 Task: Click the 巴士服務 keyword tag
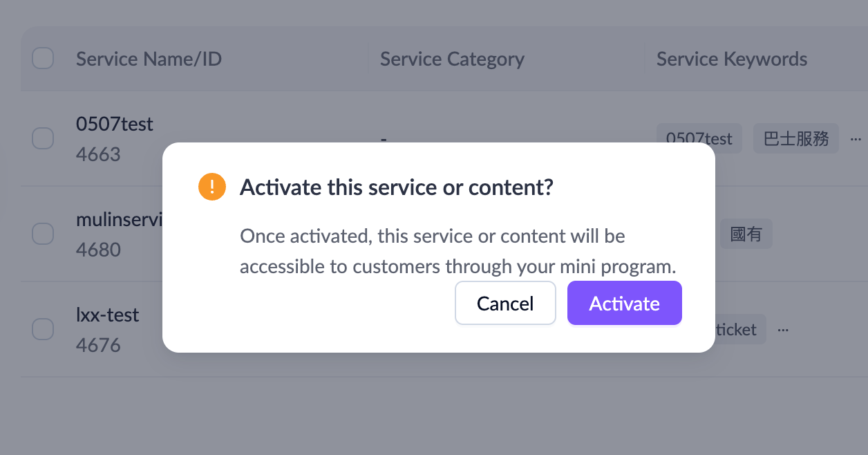tap(795, 138)
